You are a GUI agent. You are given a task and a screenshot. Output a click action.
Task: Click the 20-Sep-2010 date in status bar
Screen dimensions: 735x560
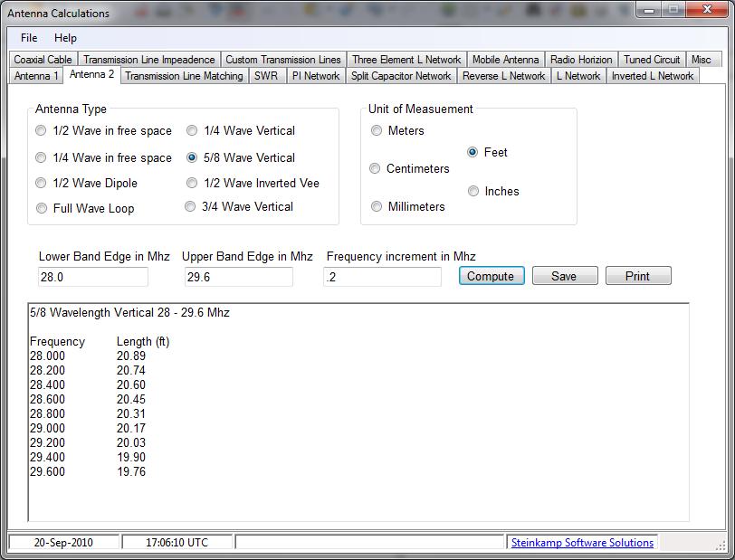(x=63, y=543)
